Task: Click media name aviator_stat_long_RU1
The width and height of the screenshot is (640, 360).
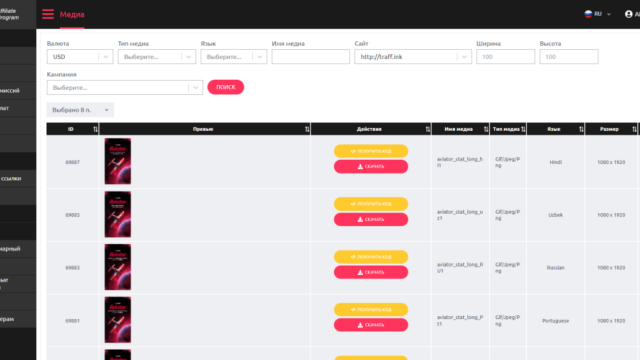Action: pyautogui.click(x=460, y=267)
